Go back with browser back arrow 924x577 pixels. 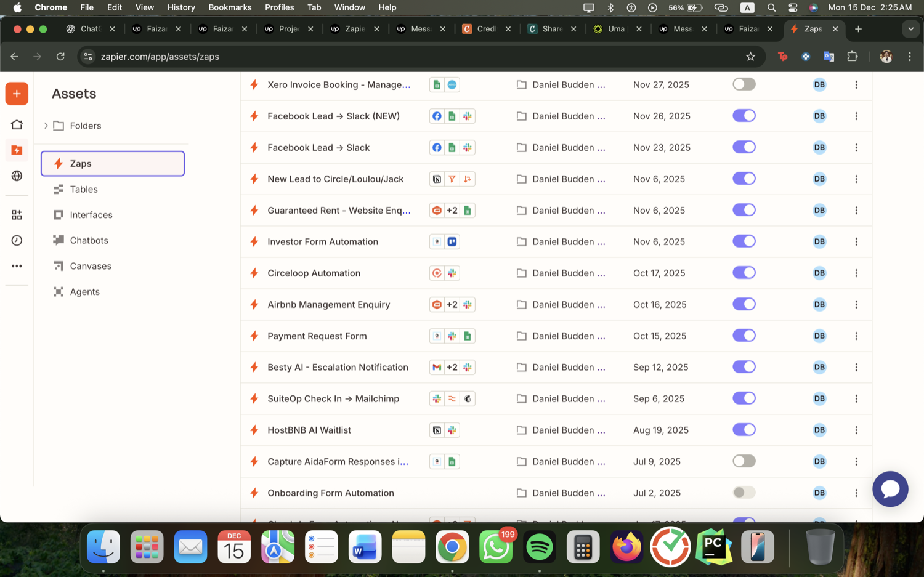pos(14,57)
